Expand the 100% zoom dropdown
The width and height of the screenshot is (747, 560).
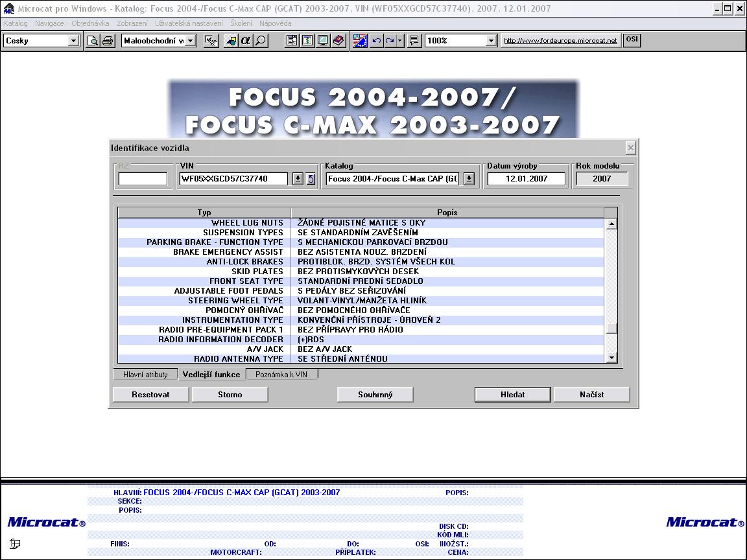pos(491,41)
